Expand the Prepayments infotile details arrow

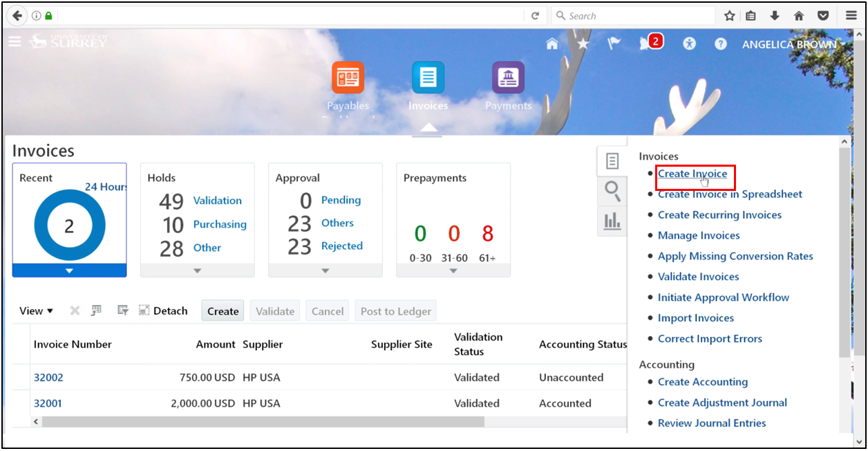[453, 269]
